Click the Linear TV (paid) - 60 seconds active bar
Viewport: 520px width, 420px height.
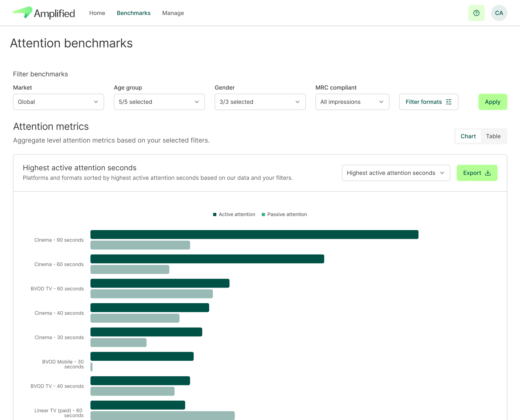click(x=138, y=405)
